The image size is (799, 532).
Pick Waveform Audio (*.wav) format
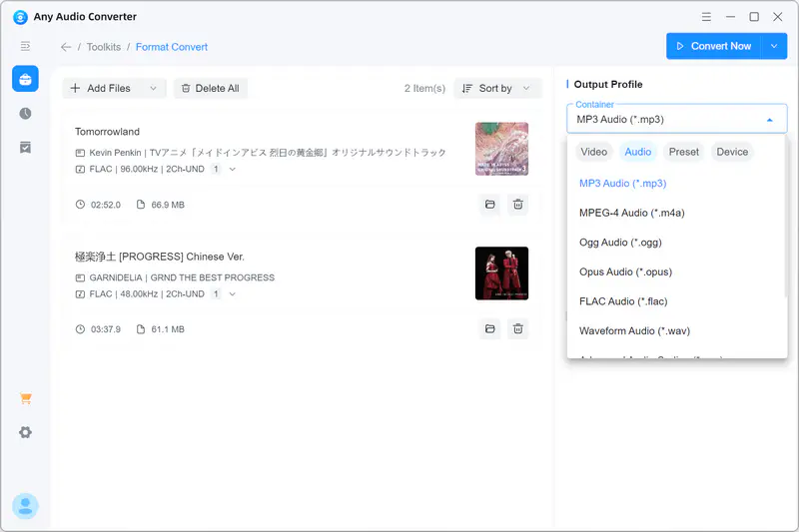pos(677,331)
